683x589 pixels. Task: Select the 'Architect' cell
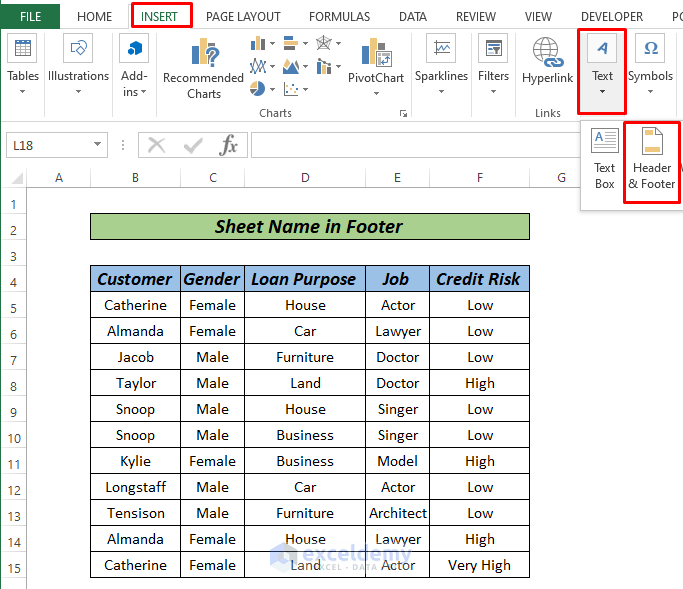coord(398,513)
